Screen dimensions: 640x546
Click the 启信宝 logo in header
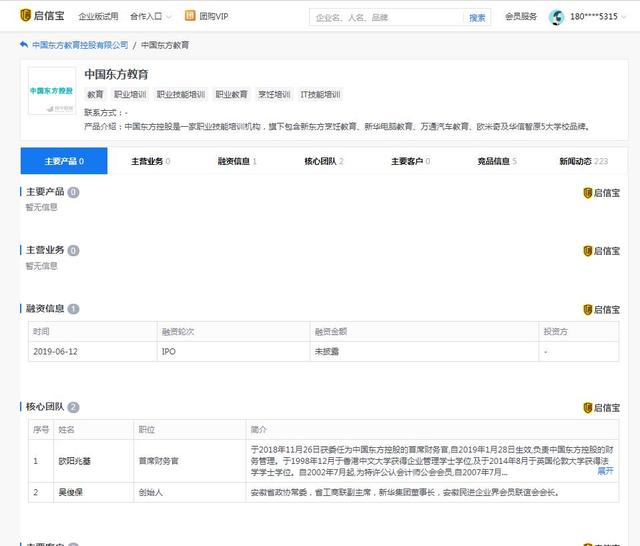coord(42,17)
